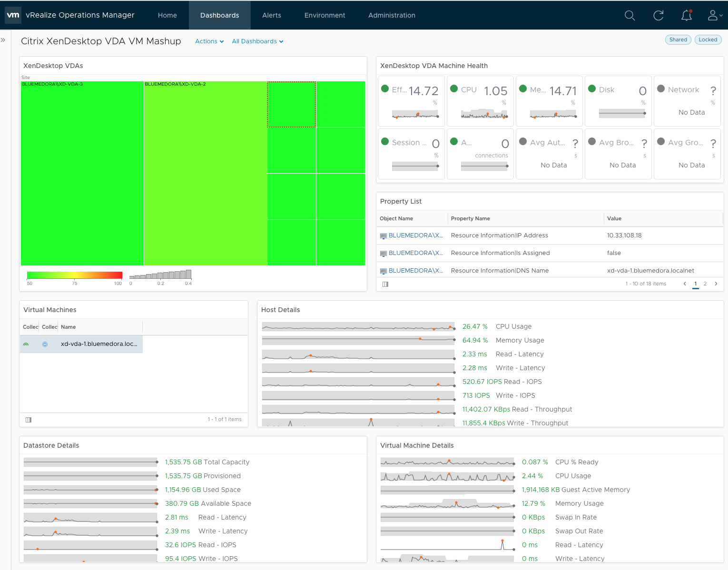
Task: Click VM icon in DNS Name row
Action: pyautogui.click(x=384, y=271)
